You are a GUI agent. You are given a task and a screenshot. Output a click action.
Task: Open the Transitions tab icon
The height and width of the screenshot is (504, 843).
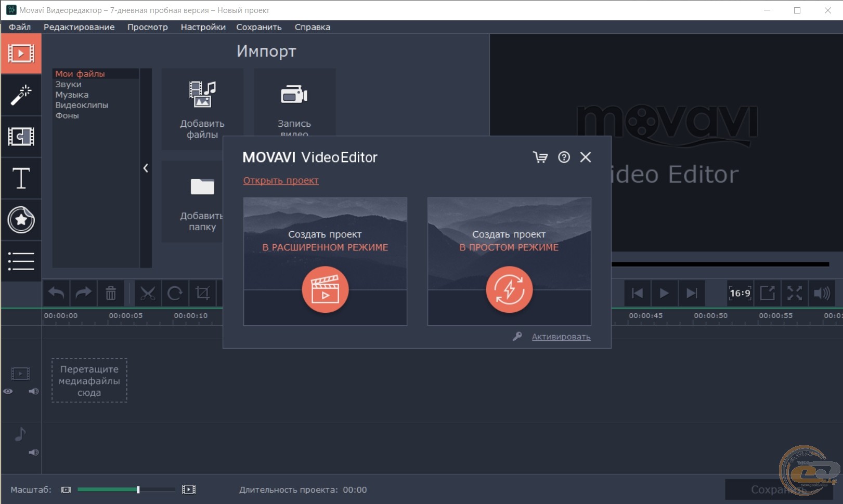tap(21, 137)
